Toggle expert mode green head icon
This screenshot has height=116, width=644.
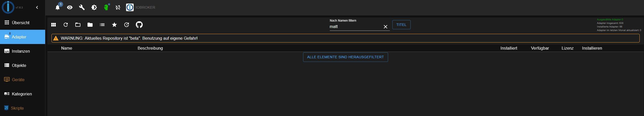106,7
